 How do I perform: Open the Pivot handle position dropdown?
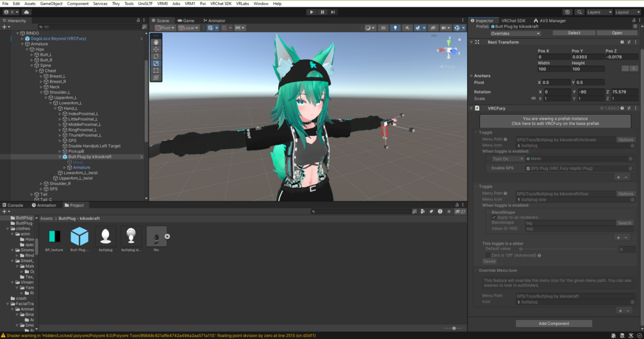[165, 28]
